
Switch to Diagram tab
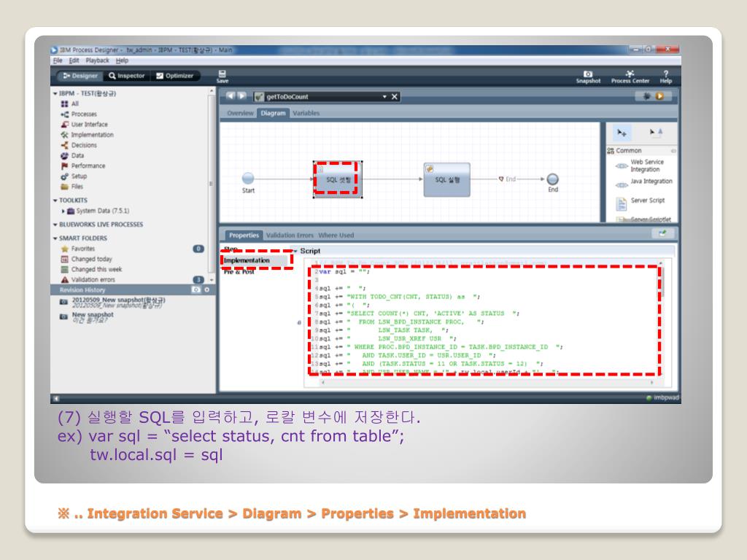pos(273,113)
